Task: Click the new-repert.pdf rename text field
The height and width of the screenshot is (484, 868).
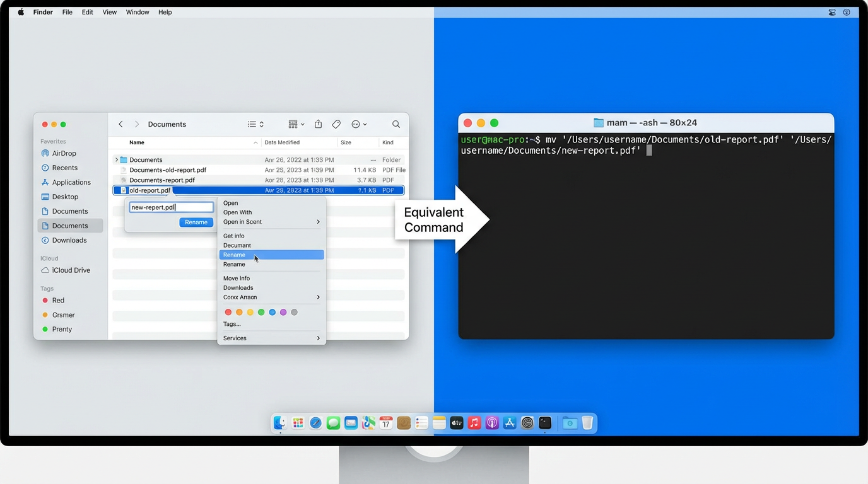Action: point(170,207)
